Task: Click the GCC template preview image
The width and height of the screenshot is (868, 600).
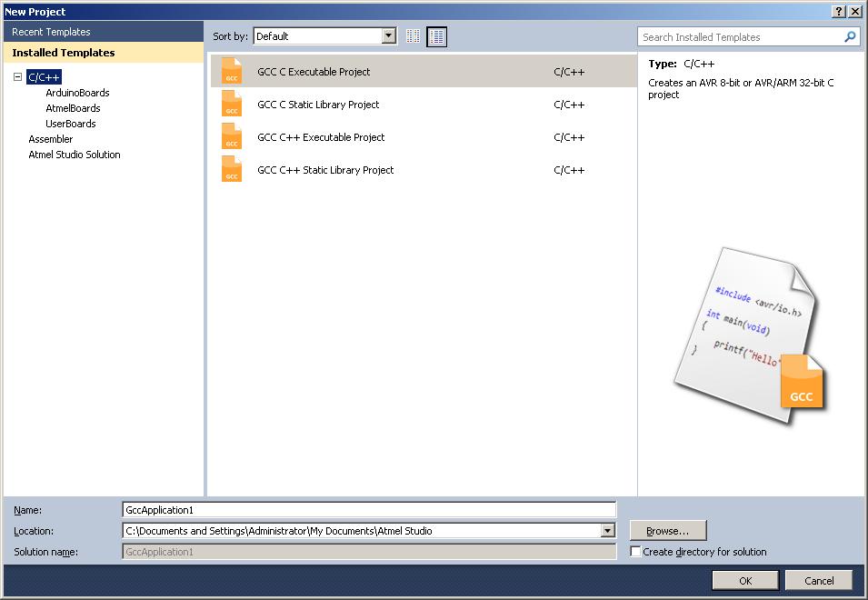Action: tap(750, 335)
